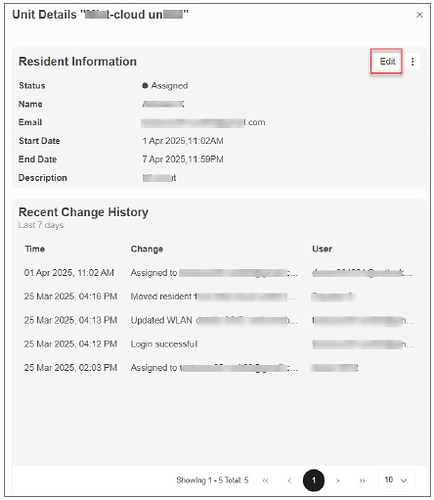Select the Updated WLAN change entry
This screenshot has height=500, width=434.
tap(214, 320)
